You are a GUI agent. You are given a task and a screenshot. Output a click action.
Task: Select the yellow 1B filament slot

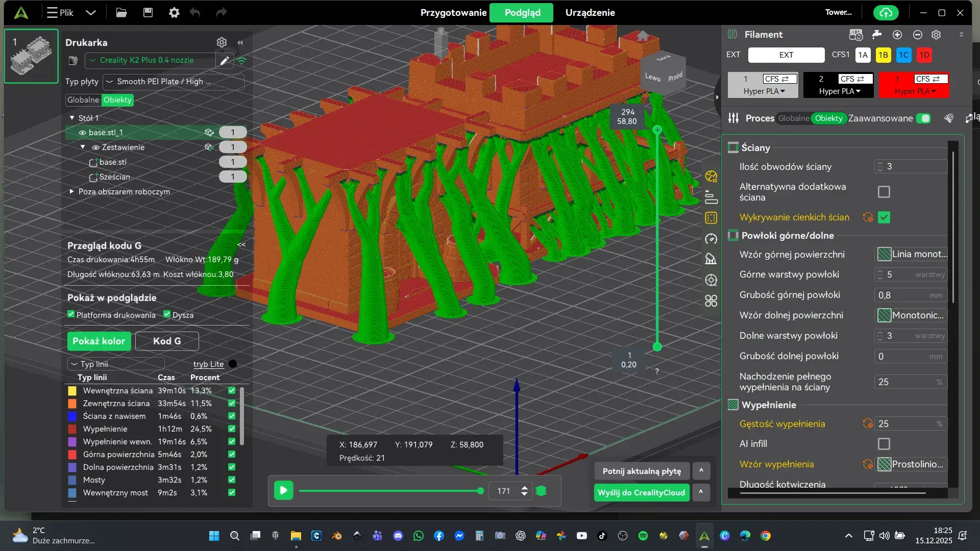(x=883, y=55)
